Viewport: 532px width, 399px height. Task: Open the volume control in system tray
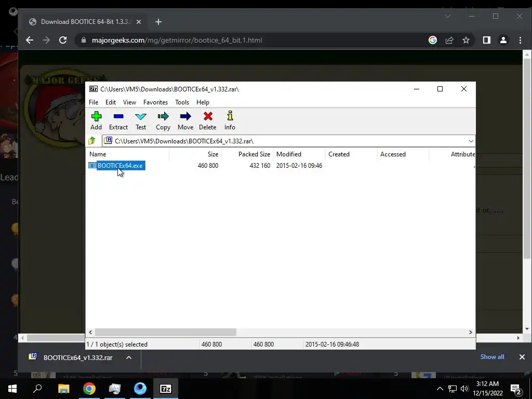pos(465,389)
